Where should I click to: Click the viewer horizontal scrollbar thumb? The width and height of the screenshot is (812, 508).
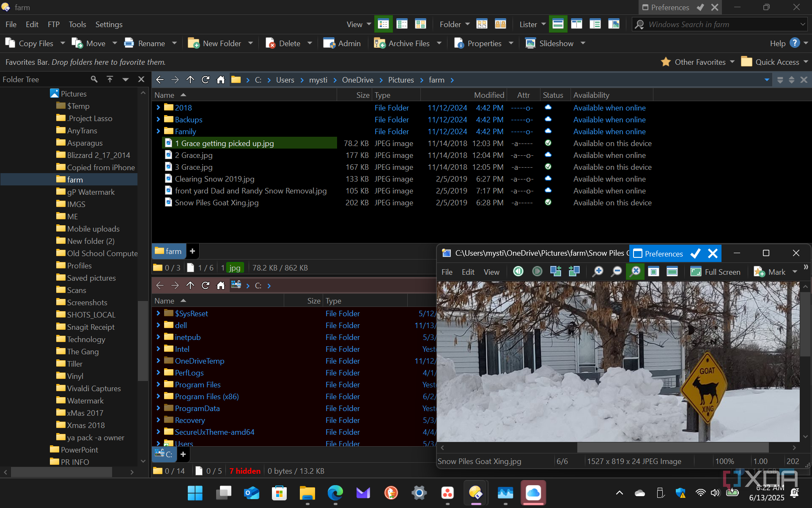[x=672, y=447]
